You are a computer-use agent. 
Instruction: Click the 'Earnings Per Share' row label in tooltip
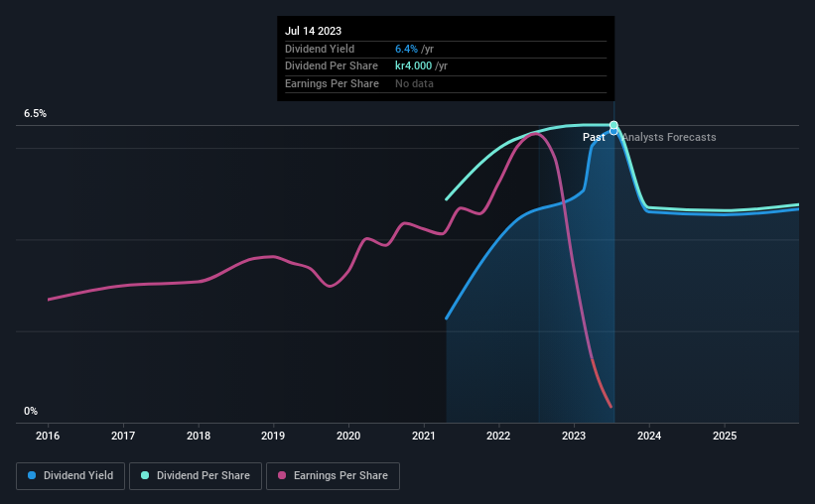332,83
